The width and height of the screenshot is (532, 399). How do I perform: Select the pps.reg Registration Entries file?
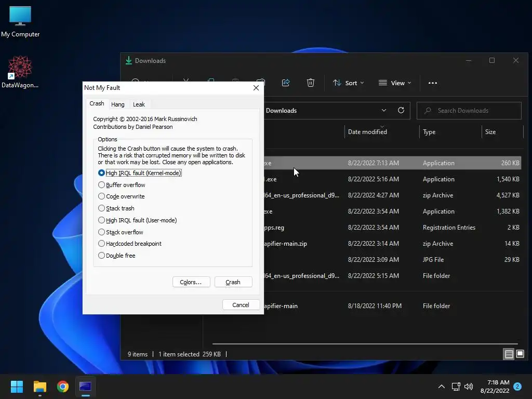[393, 228]
